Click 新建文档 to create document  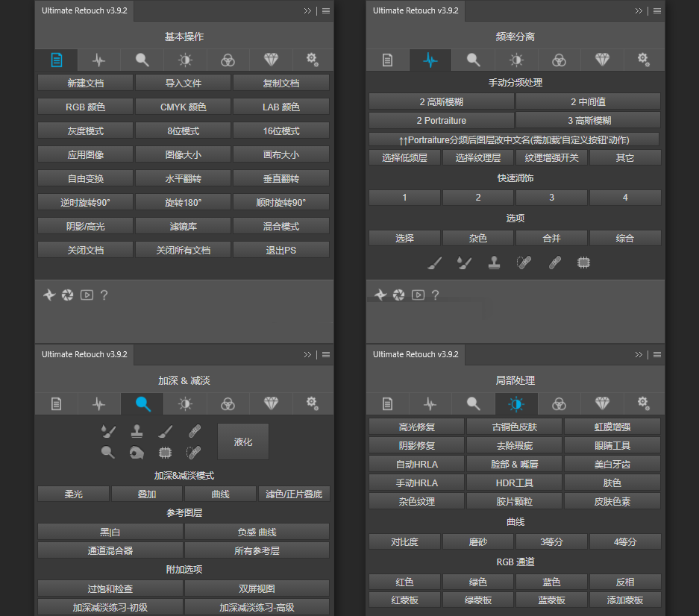click(85, 83)
